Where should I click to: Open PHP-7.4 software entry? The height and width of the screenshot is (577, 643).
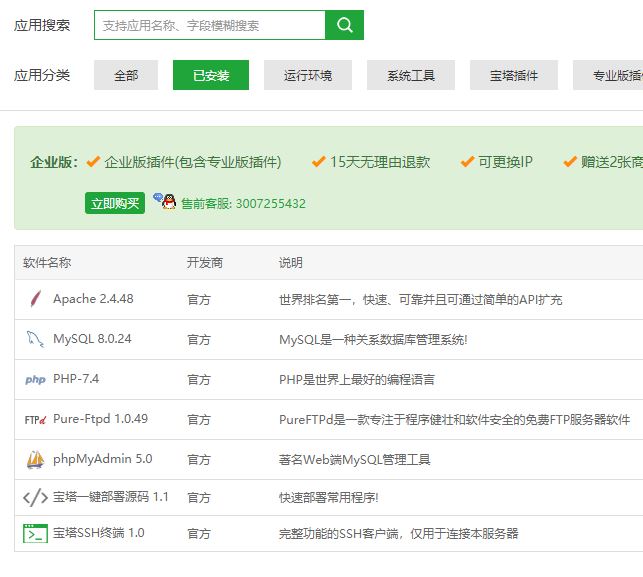click(x=76, y=379)
